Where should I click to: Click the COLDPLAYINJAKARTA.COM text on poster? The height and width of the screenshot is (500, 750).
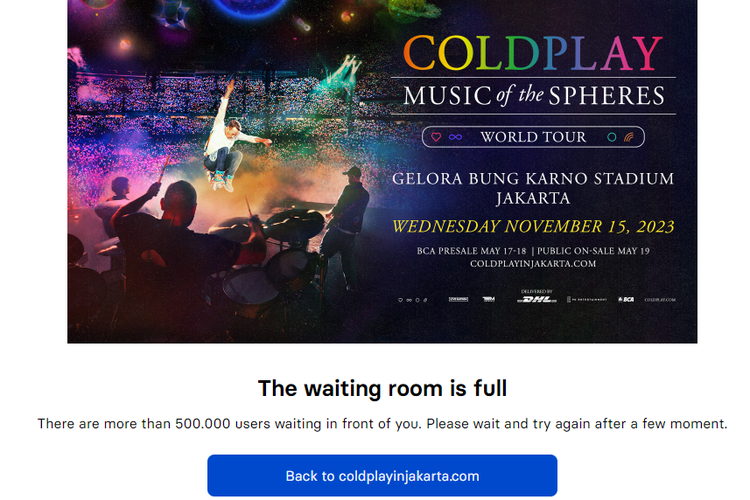coord(533,263)
